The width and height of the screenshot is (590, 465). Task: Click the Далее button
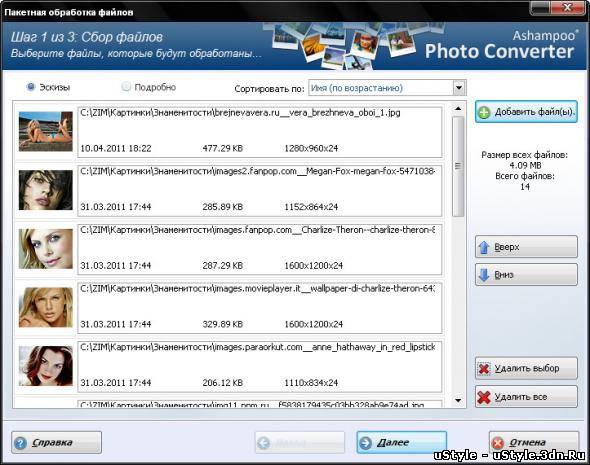tap(401, 442)
